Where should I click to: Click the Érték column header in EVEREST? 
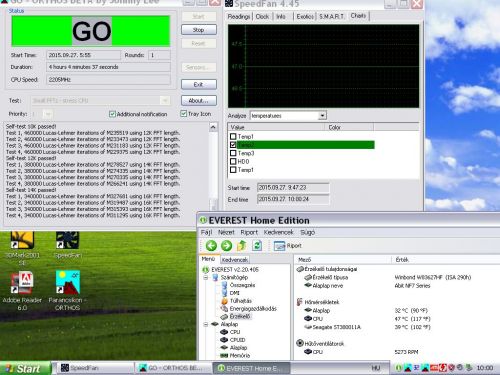coord(446,260)
